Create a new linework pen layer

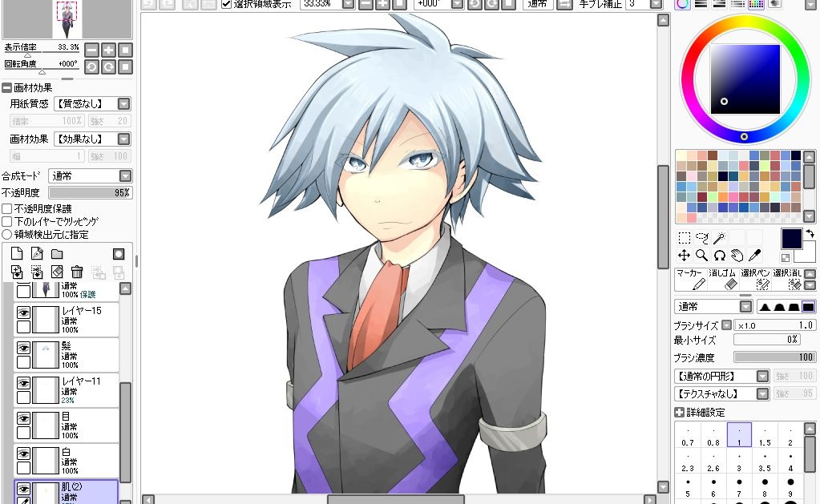(37, 254)
